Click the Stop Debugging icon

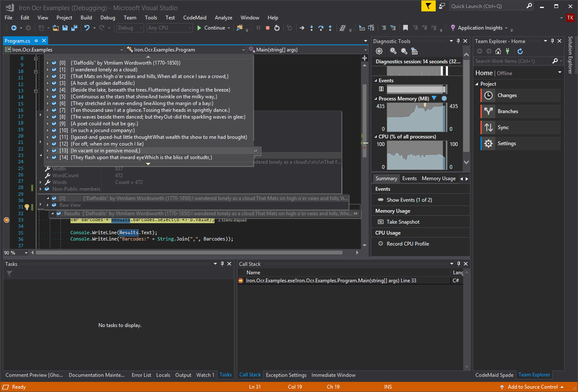pos(267,28)
